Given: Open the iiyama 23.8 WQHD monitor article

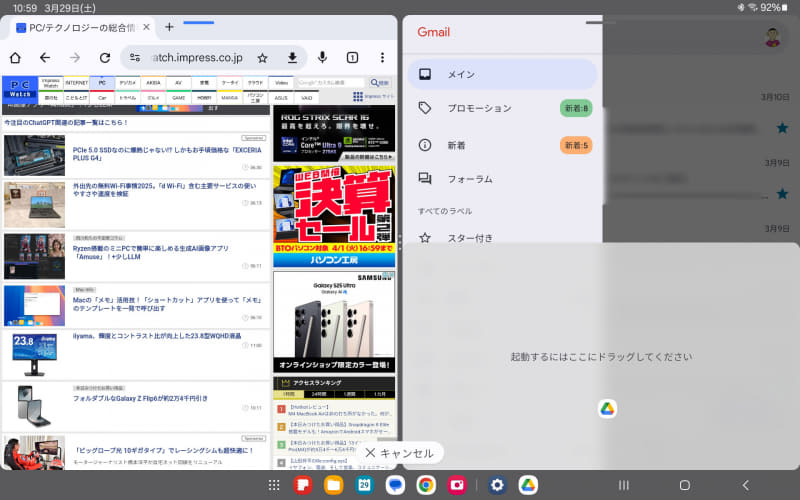Looking at the screenshot, I should [157, 336].
